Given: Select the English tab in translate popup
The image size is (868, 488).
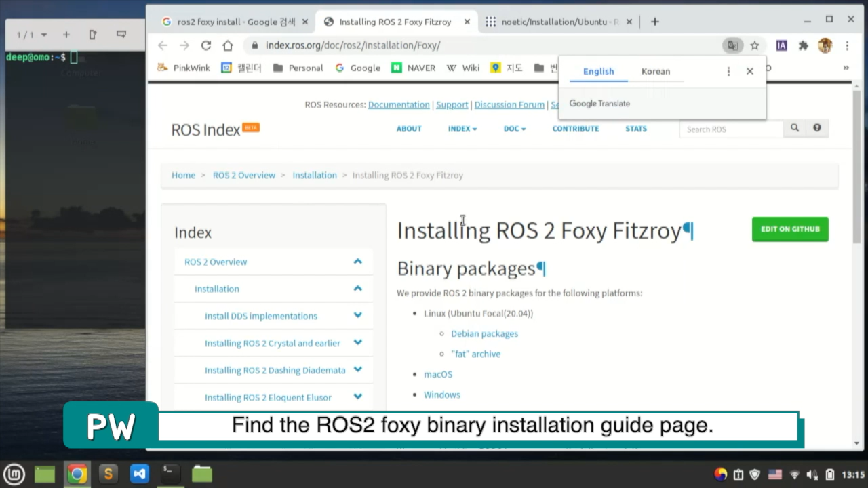Looking at the screenshot, I should 599,71.
